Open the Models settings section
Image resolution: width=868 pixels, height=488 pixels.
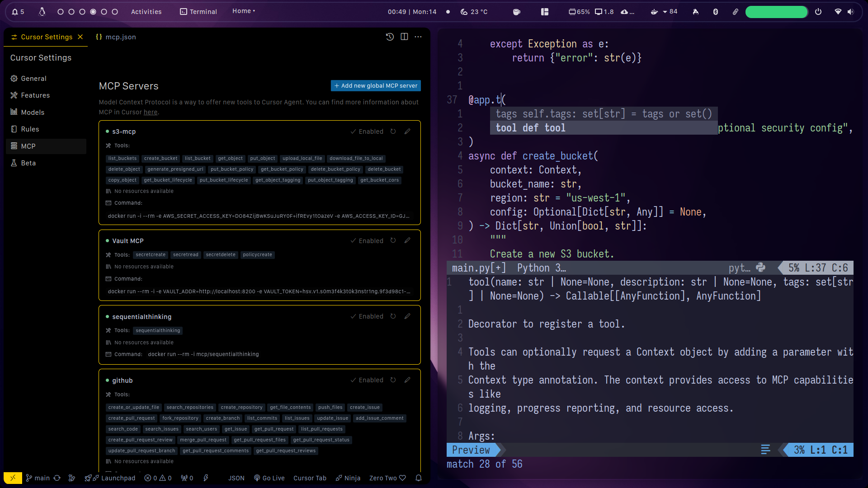46,113
